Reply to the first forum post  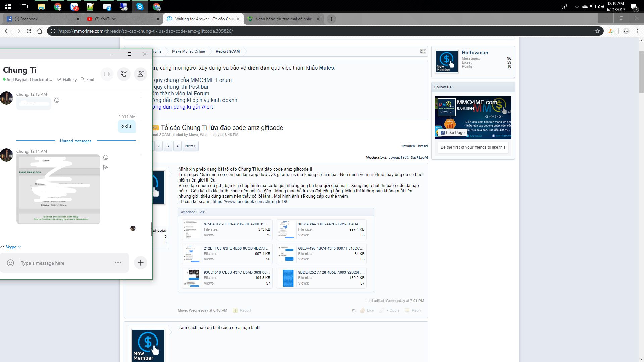click(413, 310)
